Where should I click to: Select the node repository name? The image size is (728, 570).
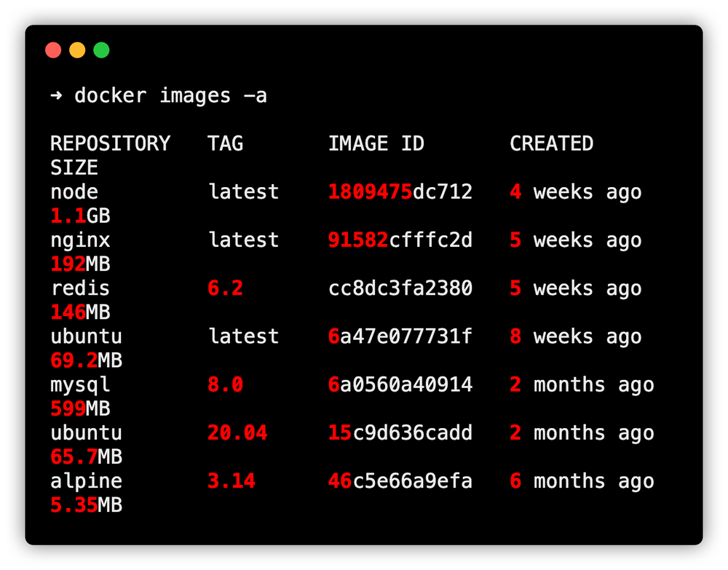74,192
